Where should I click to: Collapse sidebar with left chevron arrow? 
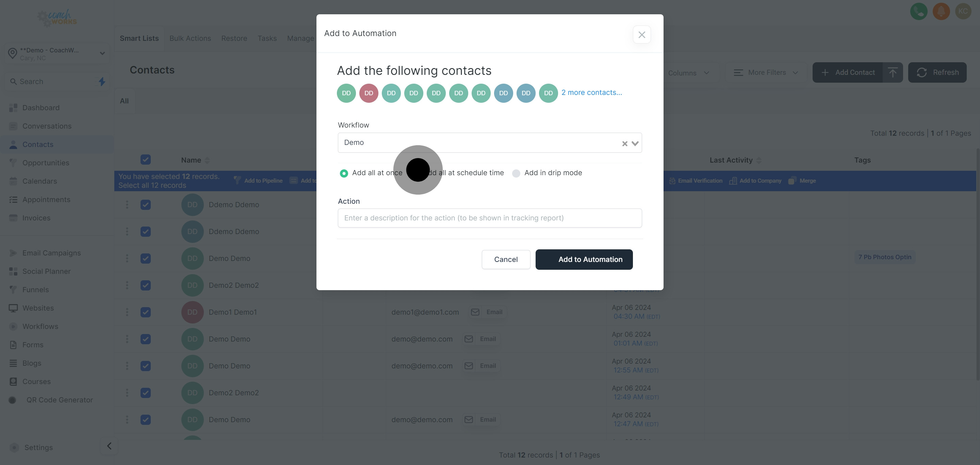point(109,446)
